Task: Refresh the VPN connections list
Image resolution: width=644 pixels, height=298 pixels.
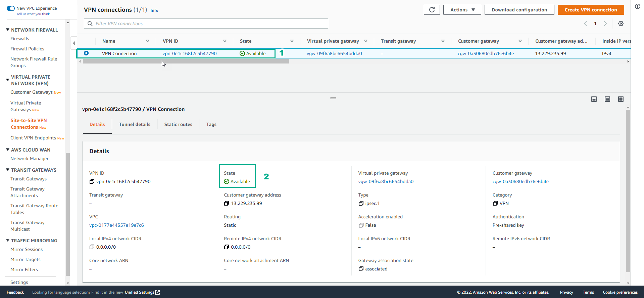Action: (x=432, y=10)
